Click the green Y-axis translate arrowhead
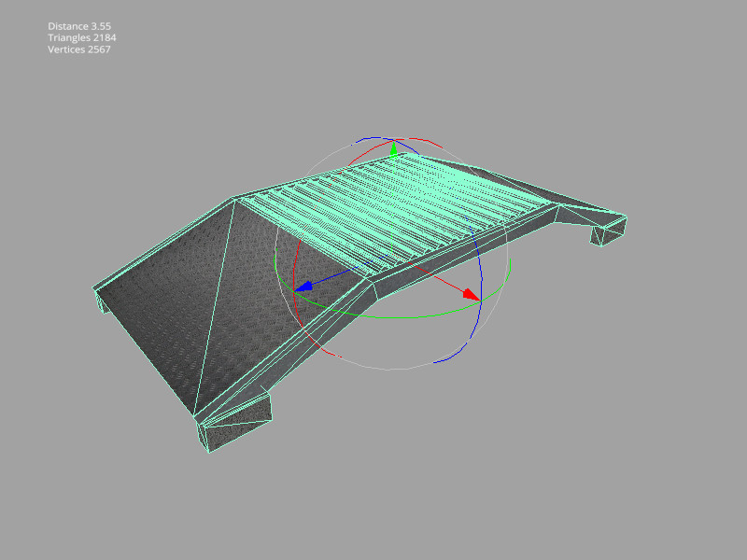The height and width of the screenshot is (560, 747). tap(393, 149)
